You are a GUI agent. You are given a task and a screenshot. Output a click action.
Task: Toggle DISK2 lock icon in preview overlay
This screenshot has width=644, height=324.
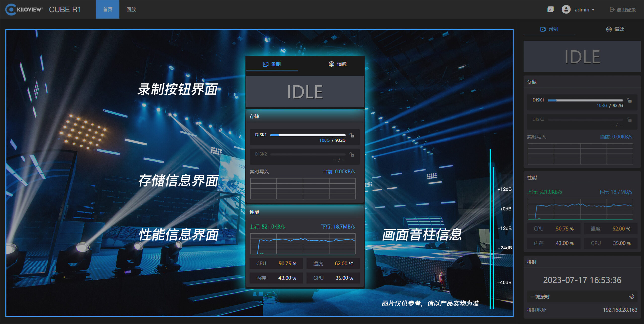tap(352, 154)
